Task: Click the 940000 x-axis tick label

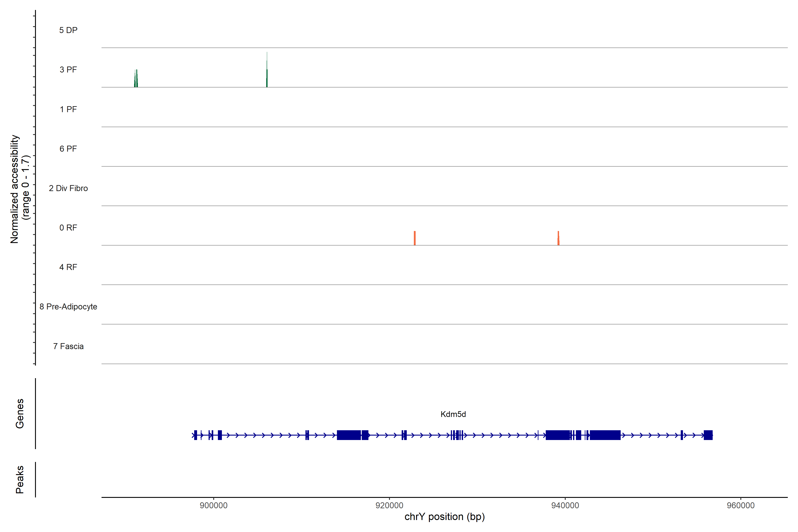Action: pyautogui.click(x=565, y=505)
